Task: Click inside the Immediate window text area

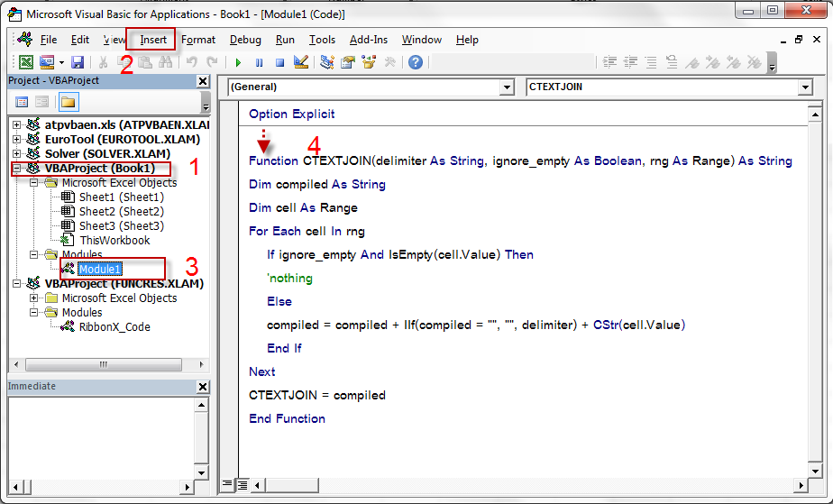Action: tap(101, 439)
